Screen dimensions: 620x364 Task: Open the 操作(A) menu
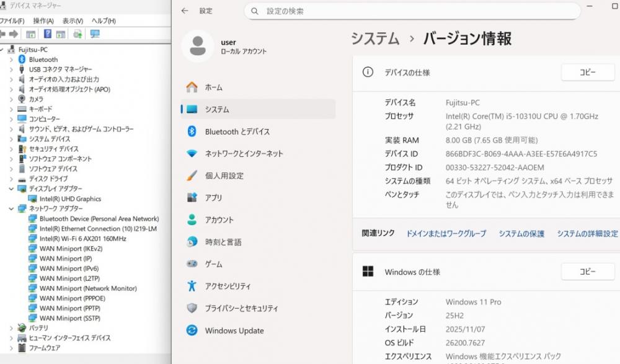[x=43, y=20]
